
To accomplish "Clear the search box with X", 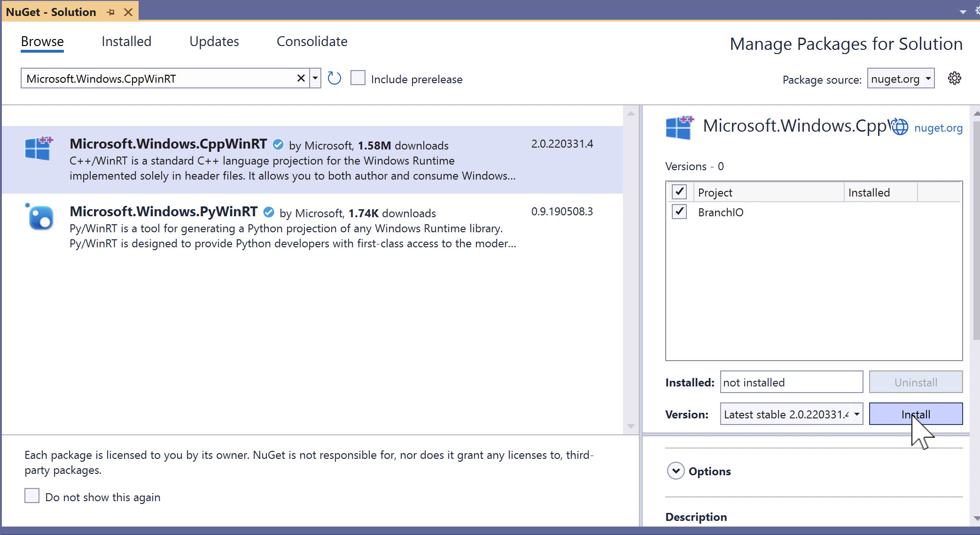I will (x=301, y=78).
